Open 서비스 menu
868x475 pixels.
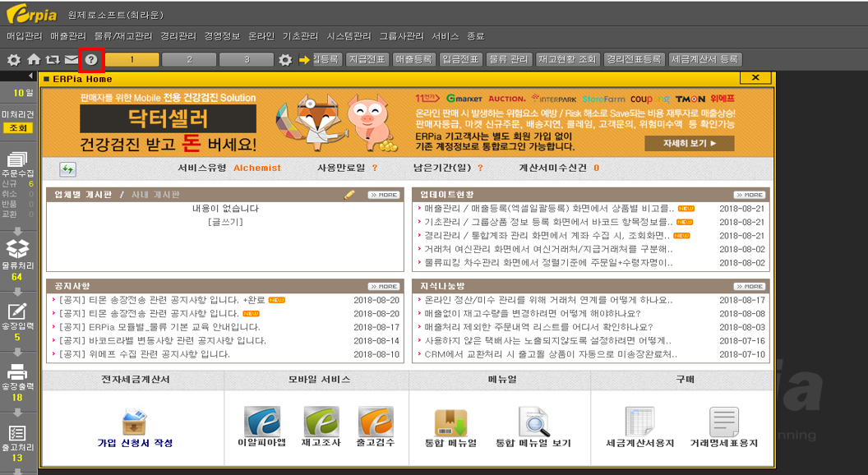coord(445,36)
